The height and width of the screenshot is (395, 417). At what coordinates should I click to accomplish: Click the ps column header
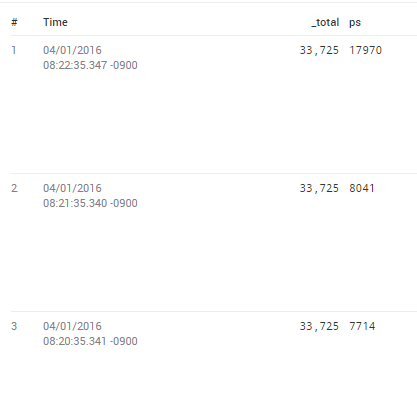tap(355, 23)
